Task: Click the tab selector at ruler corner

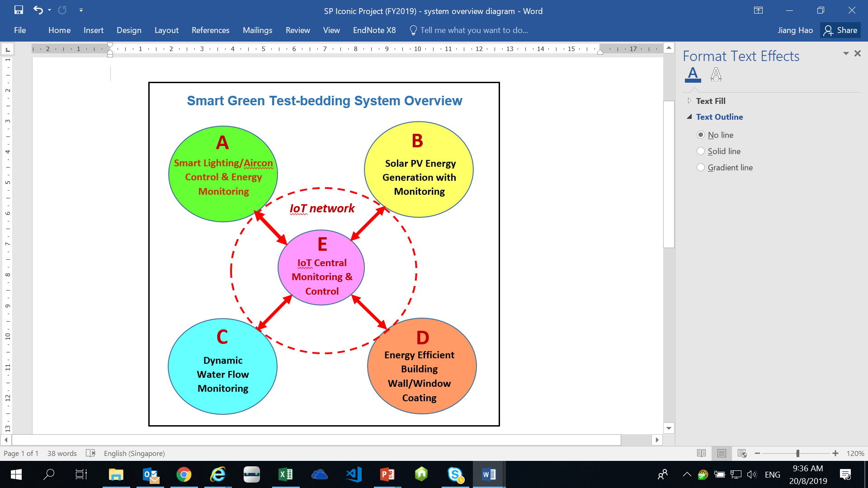Action: click(8, 49)
